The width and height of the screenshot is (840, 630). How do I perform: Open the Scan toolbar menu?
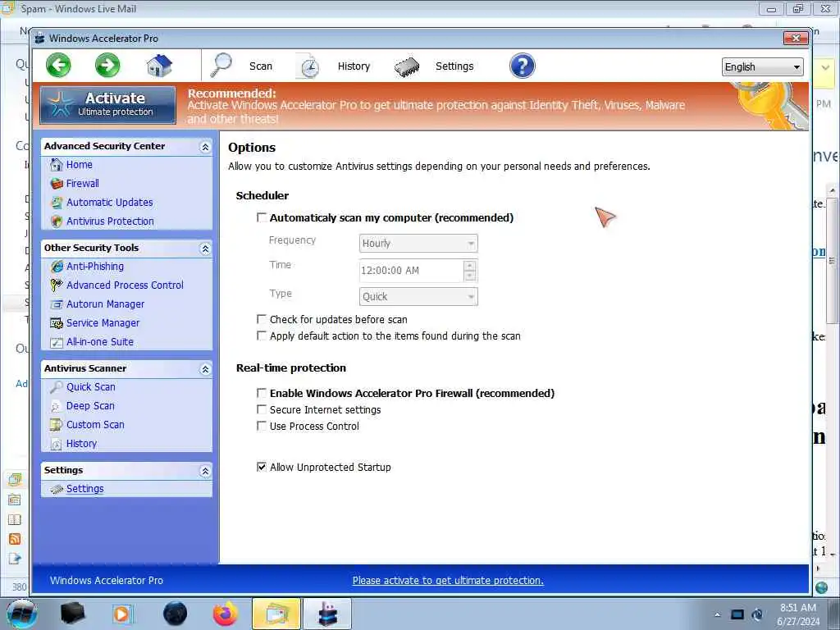pos(261,66)
